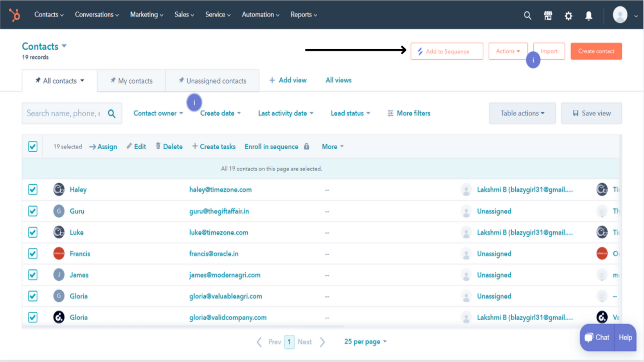Viewport: 644px width, 362px height.
Task: Click the trash Delete icon for selected contacts
Action: pyautogui.click(x=158, y=146)
